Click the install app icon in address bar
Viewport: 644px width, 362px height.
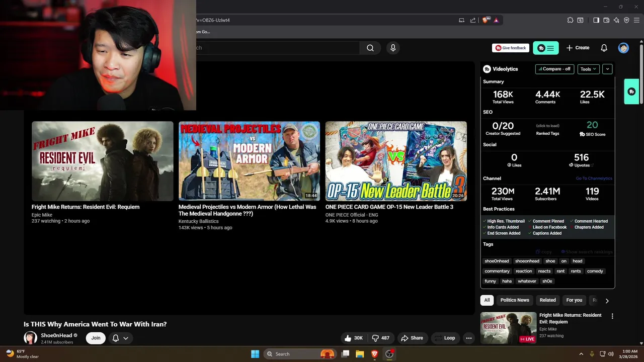(461, 20)
